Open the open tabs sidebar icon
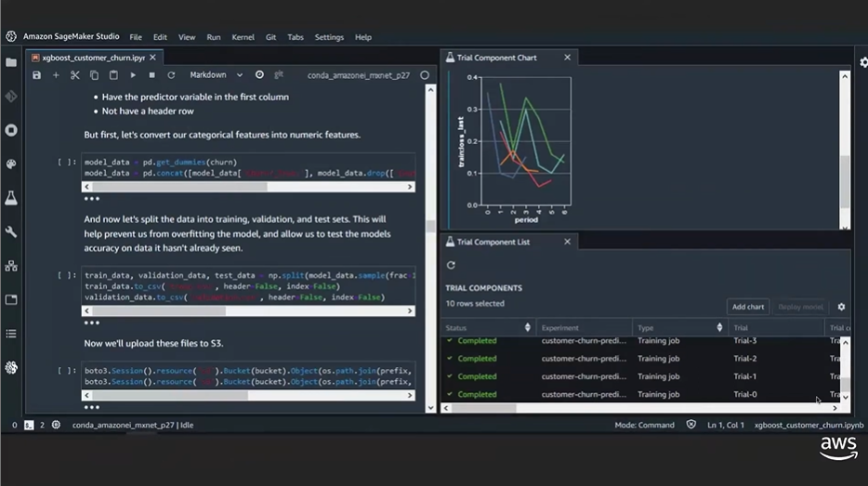This screenshot has width=868, height=486. click(x=11, y=299)
